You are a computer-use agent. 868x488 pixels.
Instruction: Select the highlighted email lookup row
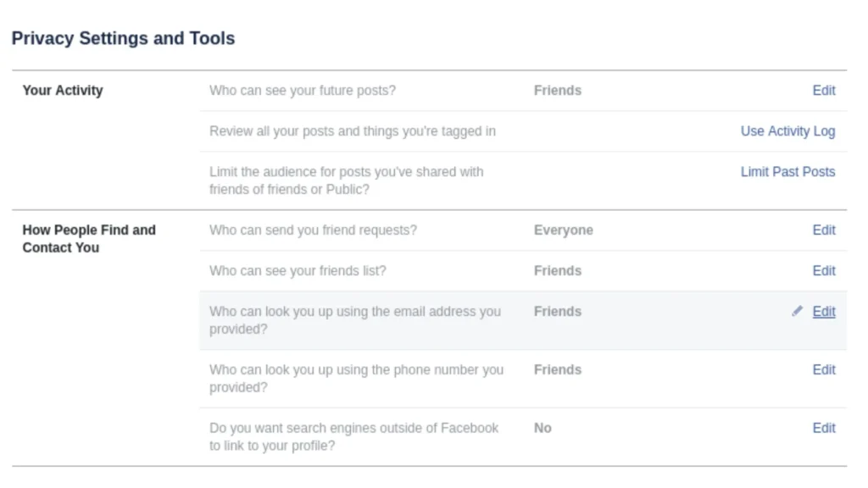[x=424, y=319]
